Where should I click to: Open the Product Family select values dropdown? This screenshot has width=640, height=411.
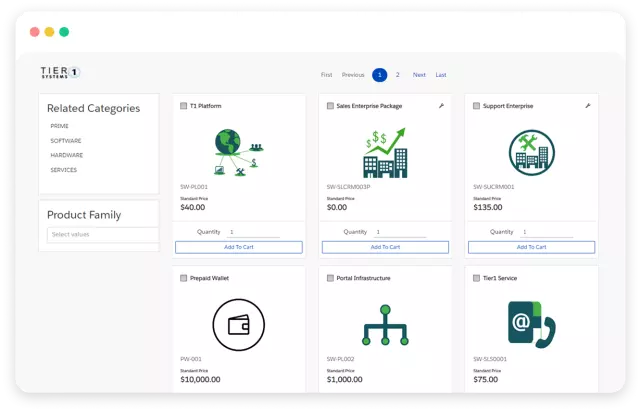click(x=103, y=235)
